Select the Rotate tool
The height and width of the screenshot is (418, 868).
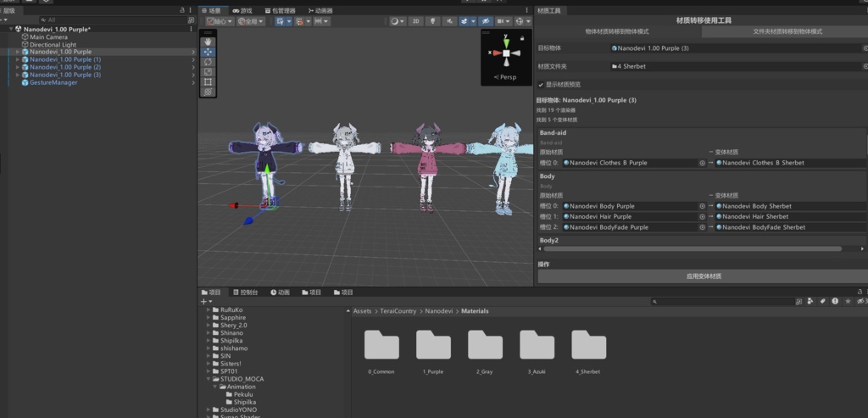[208, 62]
